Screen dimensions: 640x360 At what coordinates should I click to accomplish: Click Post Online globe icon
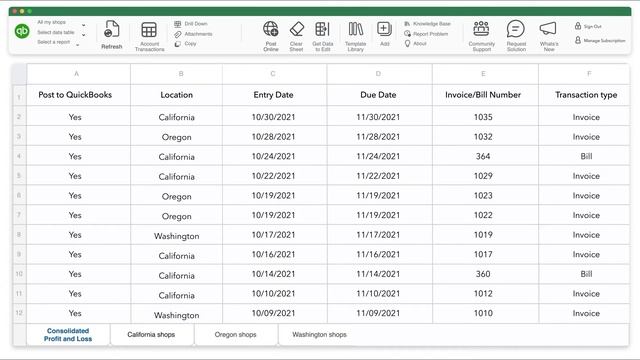[271, 29]
